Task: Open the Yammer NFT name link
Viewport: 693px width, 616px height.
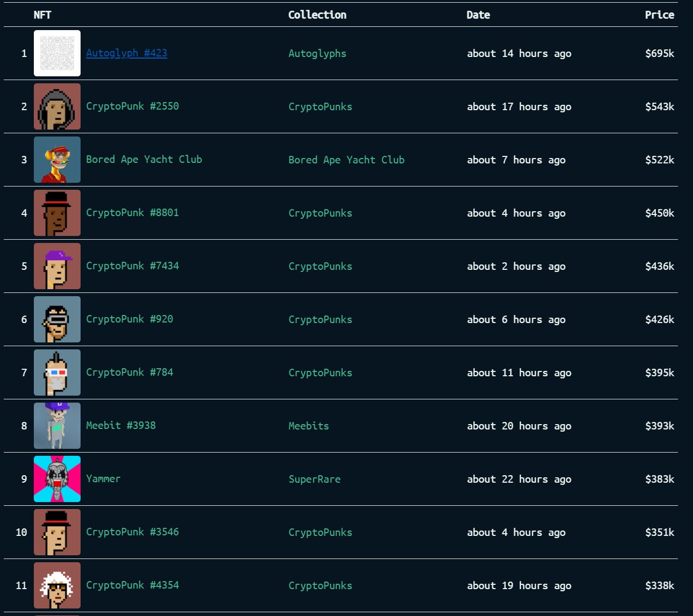Action: click(x=103, y=479)
